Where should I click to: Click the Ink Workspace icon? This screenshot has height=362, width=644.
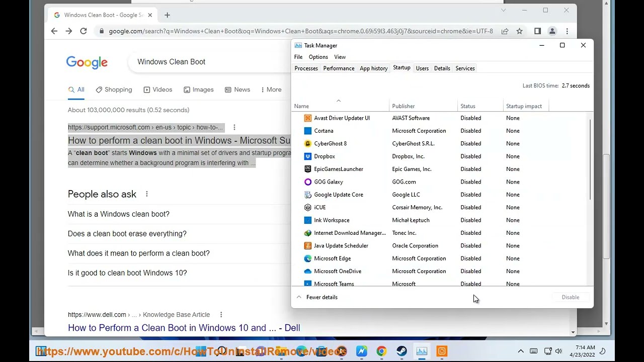point(308,220)
